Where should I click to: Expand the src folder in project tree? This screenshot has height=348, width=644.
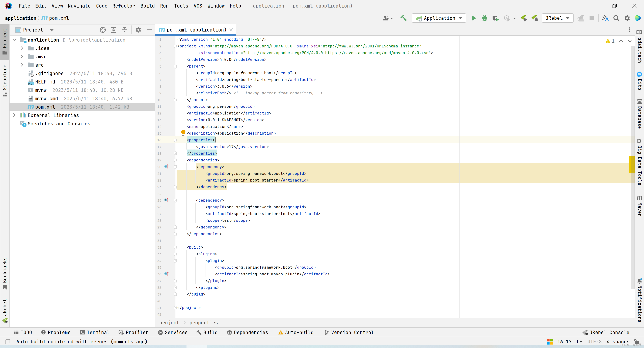click(x=22, y=65)
